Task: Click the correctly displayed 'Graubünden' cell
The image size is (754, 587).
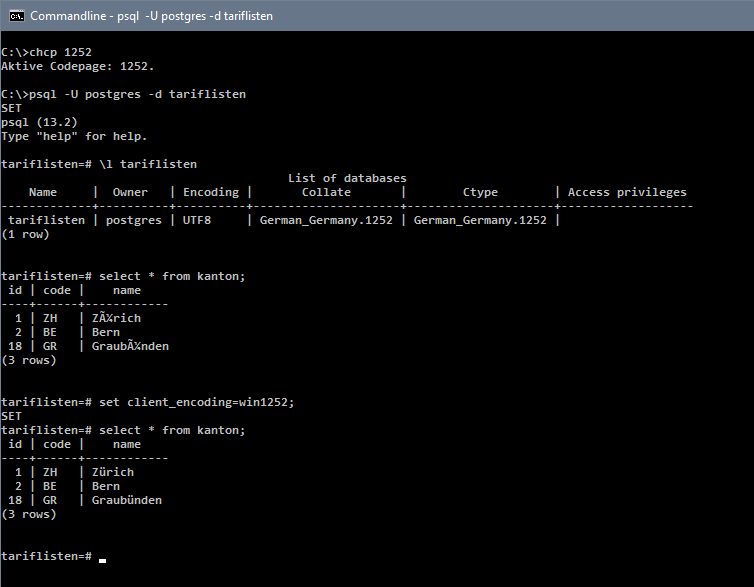Action: click(x=127, y=500)
